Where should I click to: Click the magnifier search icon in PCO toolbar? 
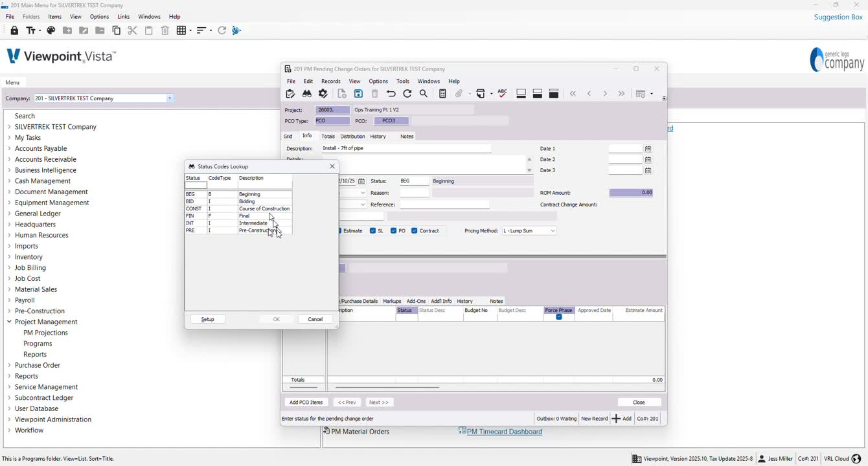424,94
